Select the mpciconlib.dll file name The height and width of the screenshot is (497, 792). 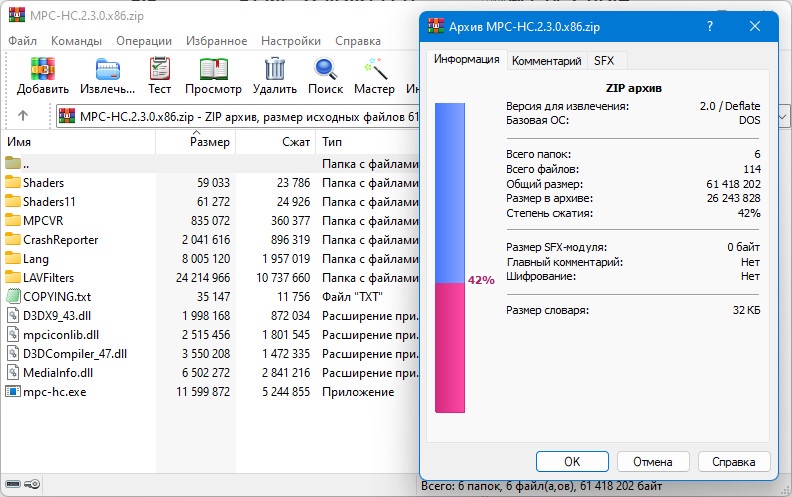[61, 334]
